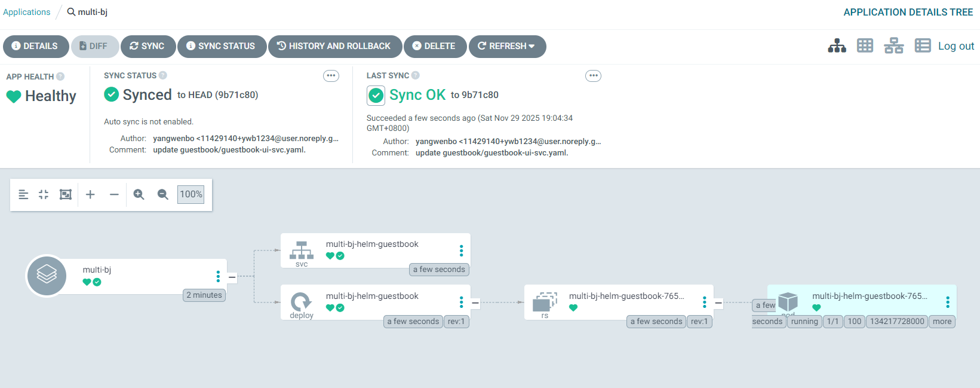
Task: Click fit-to-screen graph icon
Action: coord(66,194)
